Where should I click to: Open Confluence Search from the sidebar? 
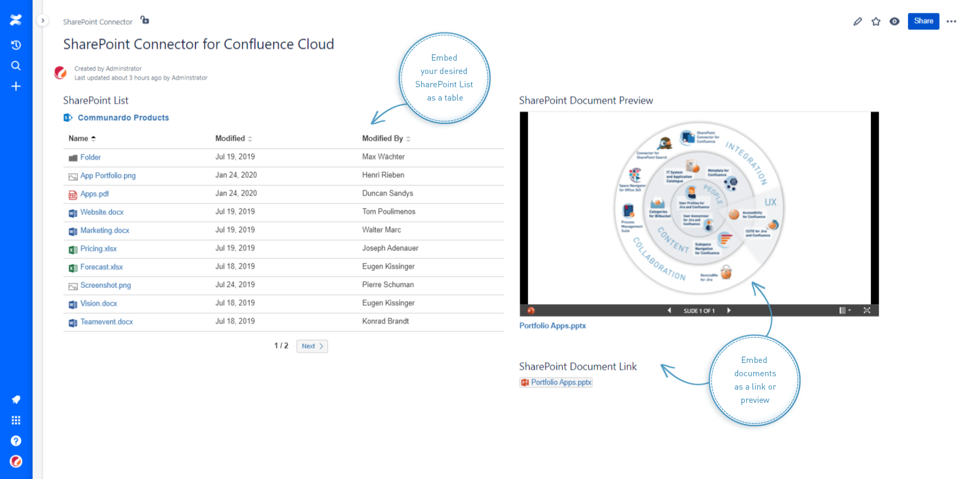coord(16,65)
